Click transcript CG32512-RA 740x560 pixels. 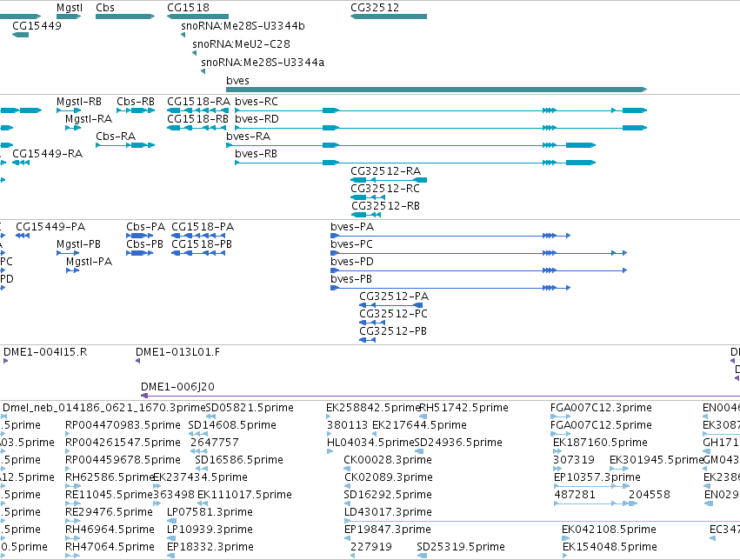(x=389, y=180)
